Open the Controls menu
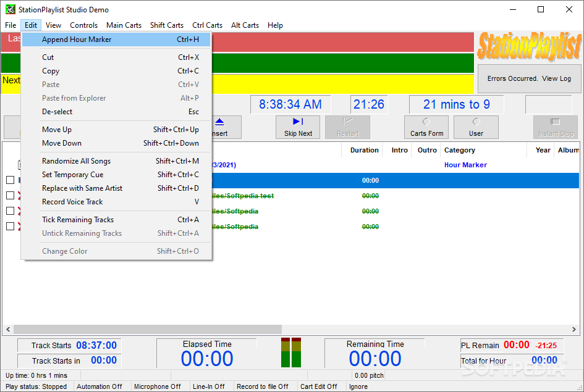584x392 pixels. click(x=84, y=25)
